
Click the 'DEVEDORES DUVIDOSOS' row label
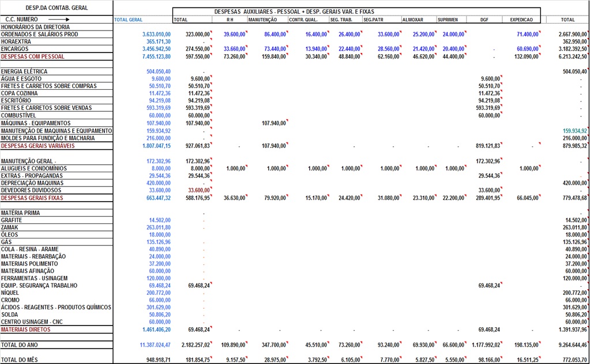click(31, 191)
